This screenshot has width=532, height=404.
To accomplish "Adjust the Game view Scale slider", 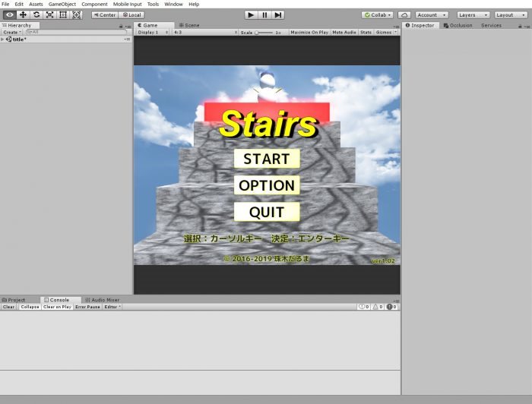I will pyautogui.click(x=264, y=33).
